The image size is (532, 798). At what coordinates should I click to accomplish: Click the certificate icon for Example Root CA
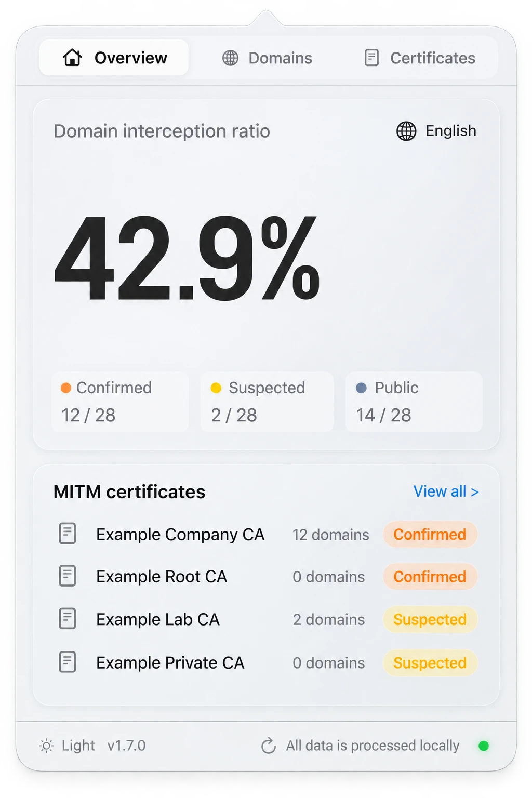coord(68,576)
